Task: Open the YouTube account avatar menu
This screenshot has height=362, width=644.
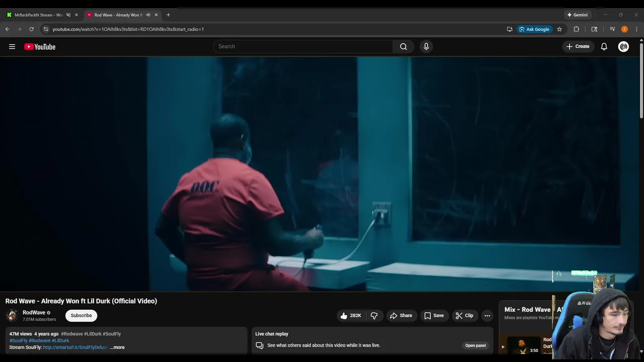Action: [623, 47]
